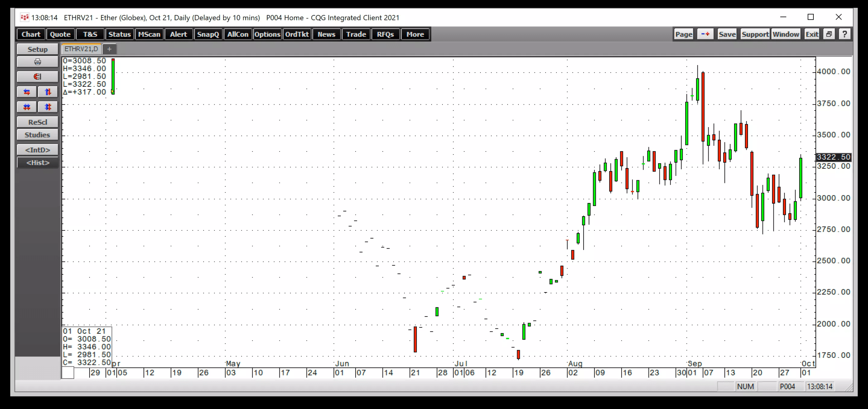Open the Trade menu item
This screenshot has width=868, height=409.
pos(355,34)
